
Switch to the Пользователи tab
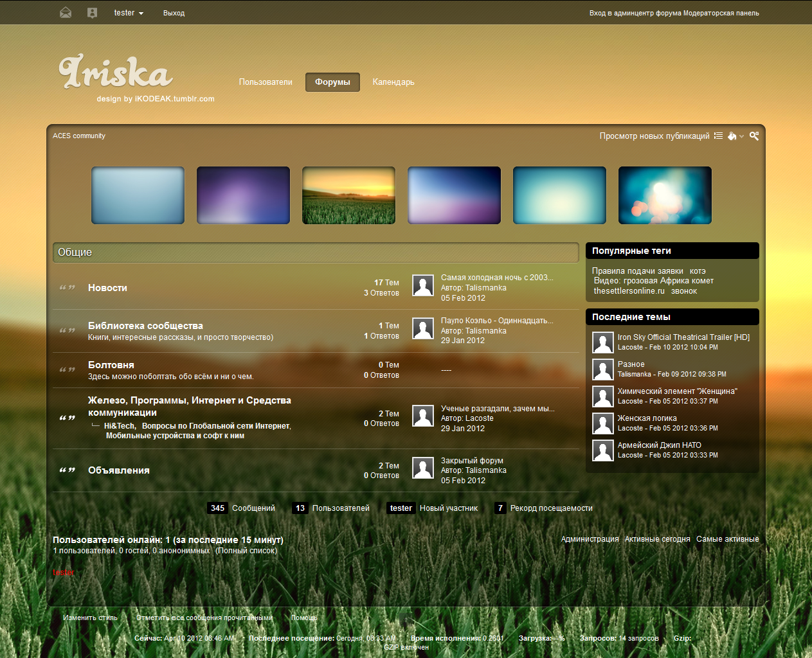click(x=266, y=82)
